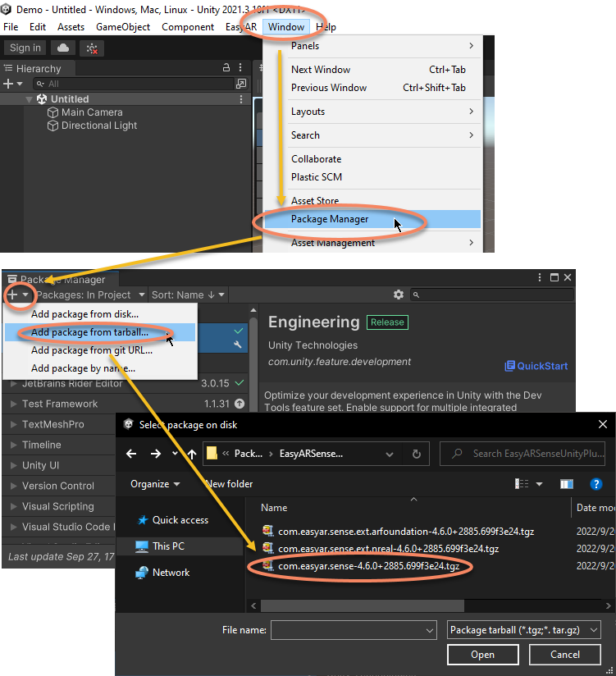This screenshot has height=676, width=616.
Task: Expand TextMeshPro package entry
Action: pyautogui.click(x=13, y=424)
